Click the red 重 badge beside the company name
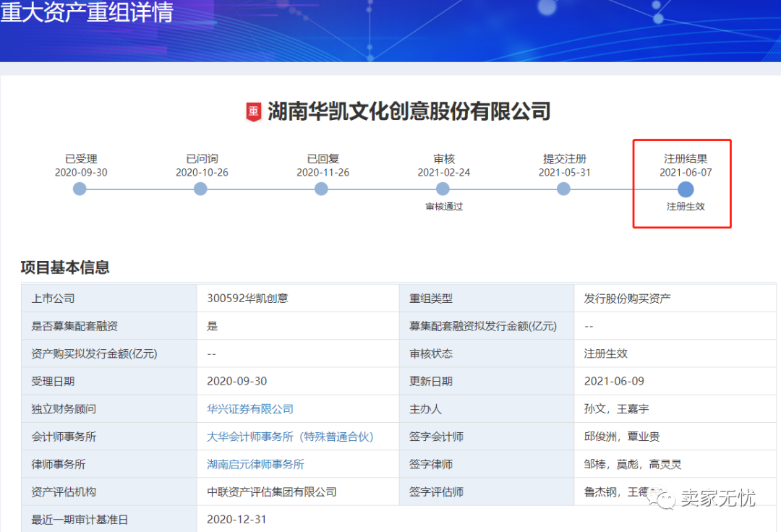Viewport: 781px width, 532px height. (252, 112)
